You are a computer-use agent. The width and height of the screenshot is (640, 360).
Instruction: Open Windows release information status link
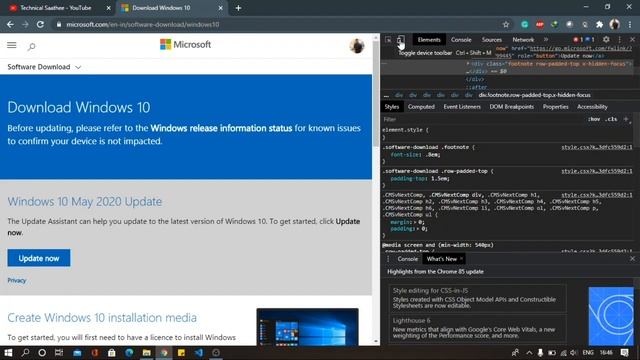(x=221, y=128)
